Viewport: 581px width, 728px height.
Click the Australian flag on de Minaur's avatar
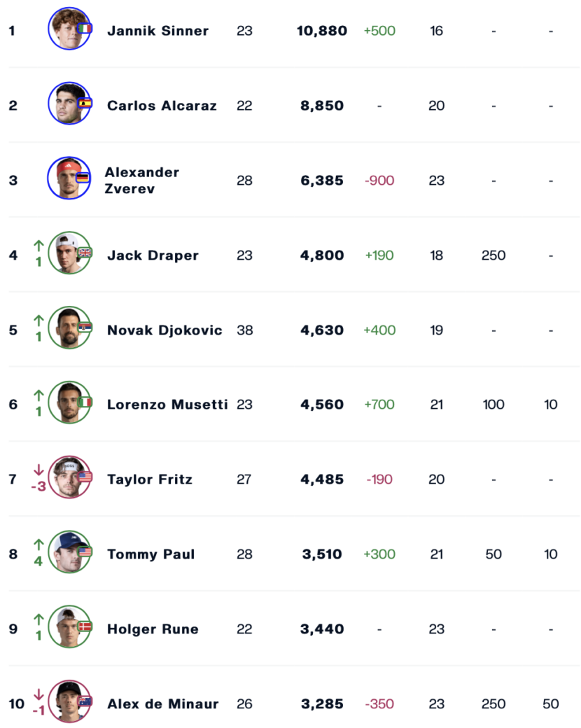(85, 701)
